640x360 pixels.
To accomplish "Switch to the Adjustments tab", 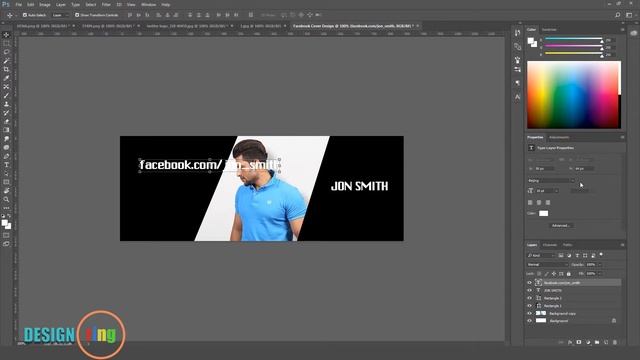I will click(559, 137).
